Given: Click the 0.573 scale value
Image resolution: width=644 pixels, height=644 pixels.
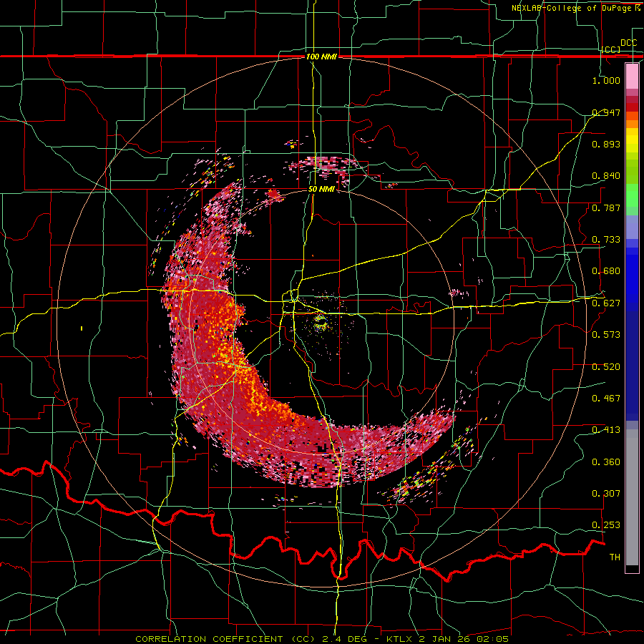Looking at the screenshot, I should coord(606,335).
